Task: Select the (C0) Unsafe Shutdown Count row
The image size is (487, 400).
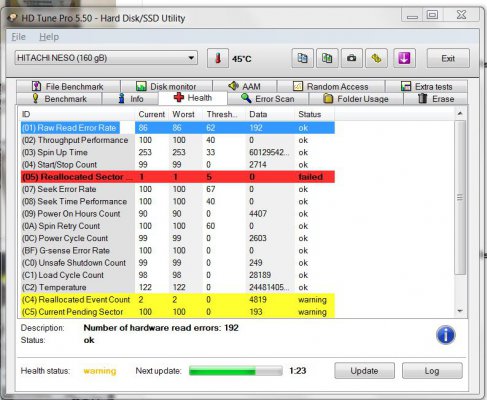Action: point(178,263)
